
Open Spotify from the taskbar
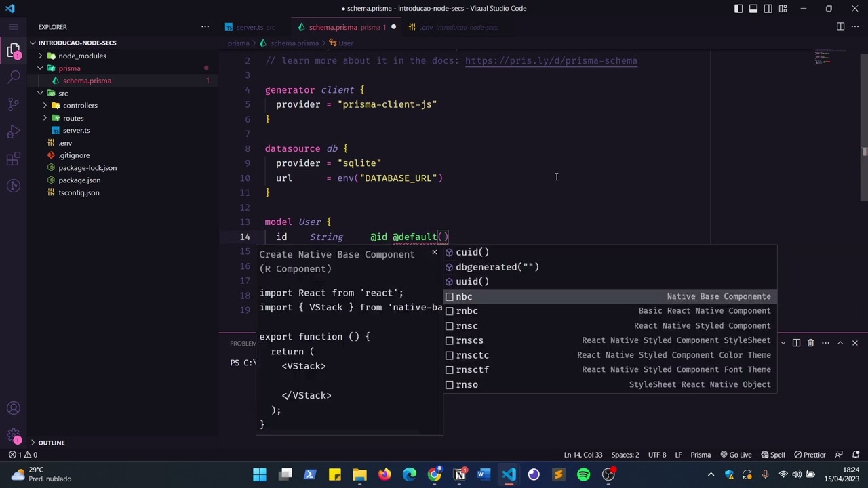click(x=584, y=474)
